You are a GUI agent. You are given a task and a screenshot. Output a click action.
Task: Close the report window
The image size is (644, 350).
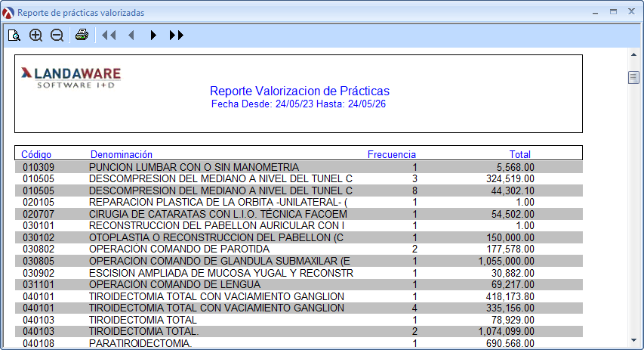pyautogui.click(x=632, y=11)
